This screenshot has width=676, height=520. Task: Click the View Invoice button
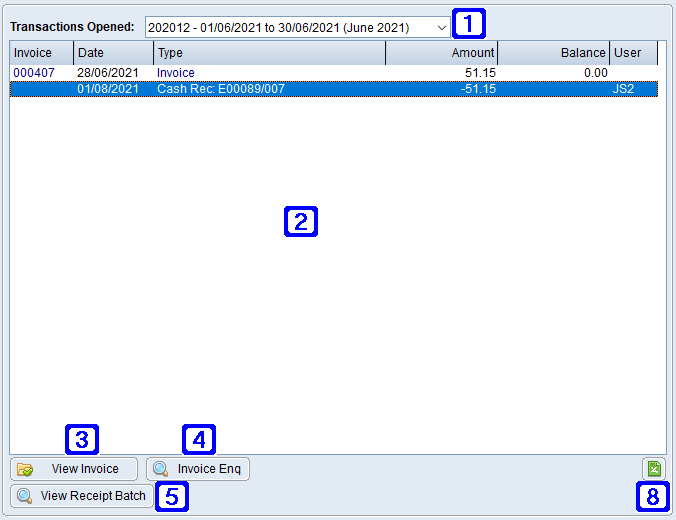pyautogui.click(x=74, y=469)
